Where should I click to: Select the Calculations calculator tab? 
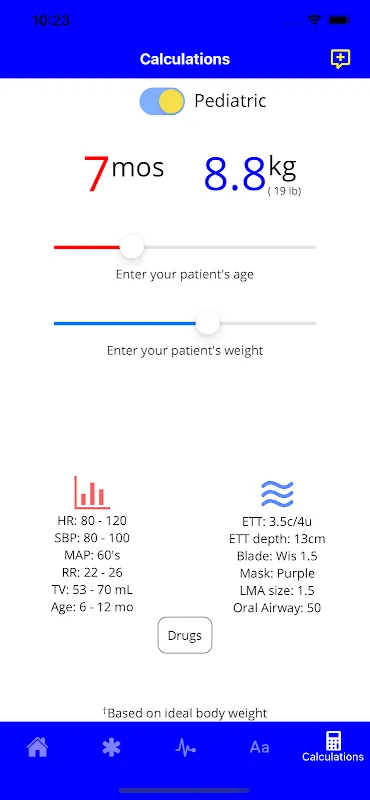point(333,747)
